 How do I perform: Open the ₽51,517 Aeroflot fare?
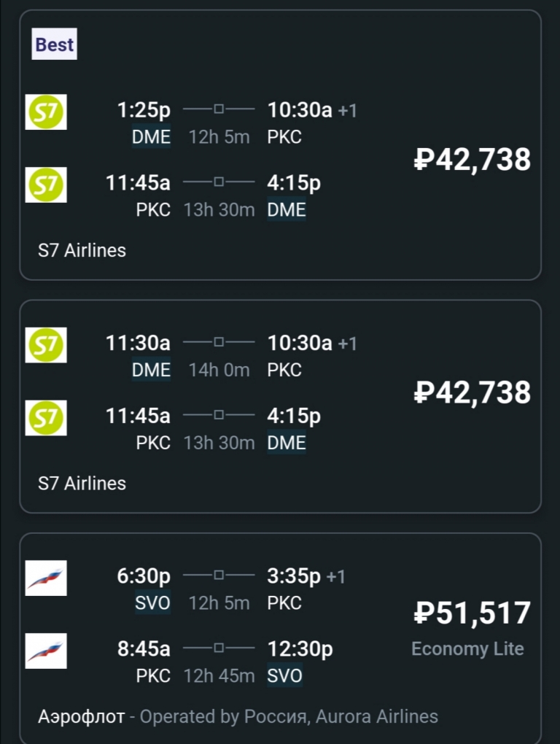[472, 613]
